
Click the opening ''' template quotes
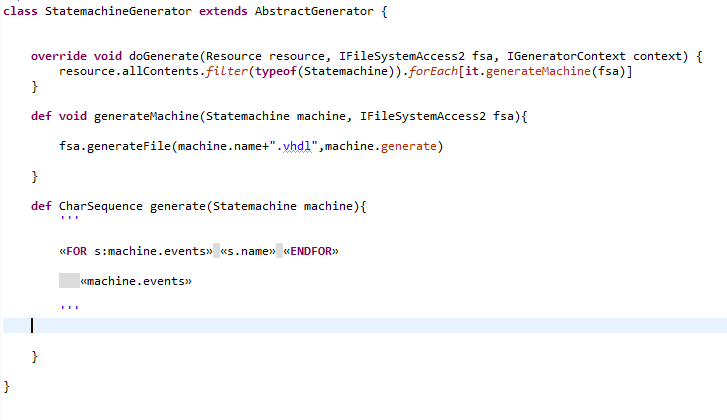70,218
